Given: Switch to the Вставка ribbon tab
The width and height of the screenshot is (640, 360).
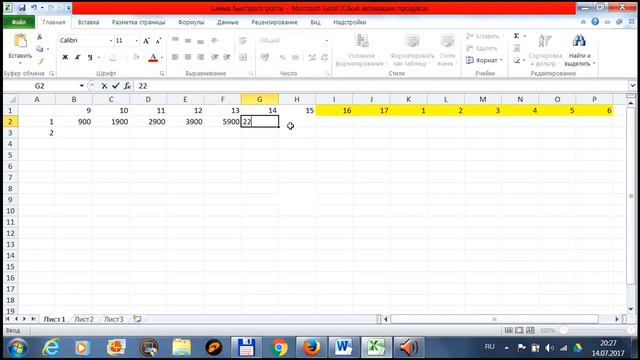Looking at the screenshot, I should click(x=89, y=22).
